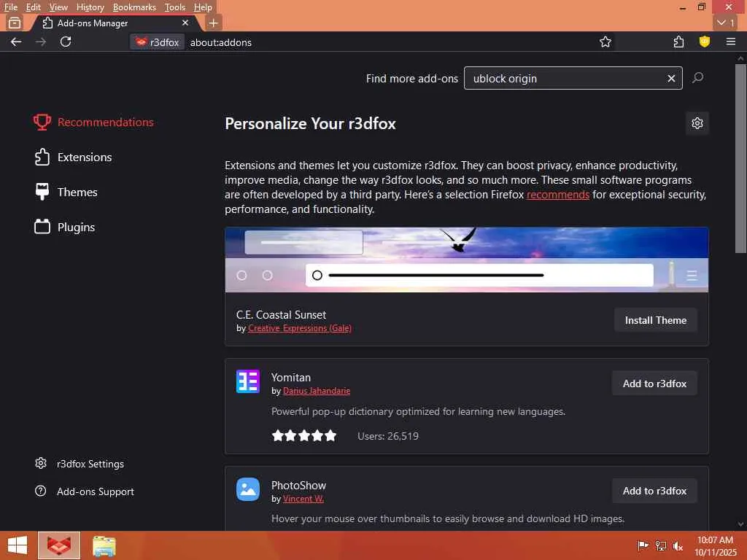Open a new tab with plus button

[x=214, y=23]
